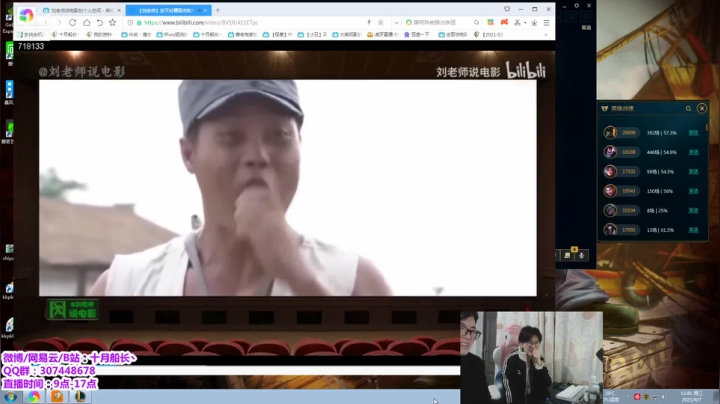Open the orange app in the taskbar
Viewport: 720px width, 404px height.
point(57,396)
